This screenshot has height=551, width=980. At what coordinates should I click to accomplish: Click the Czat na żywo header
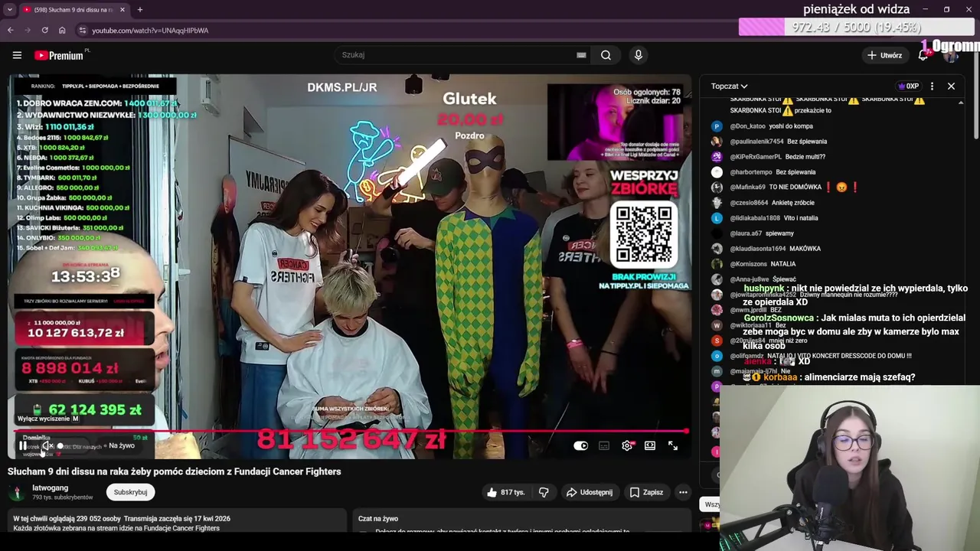(x=378, y=519)
